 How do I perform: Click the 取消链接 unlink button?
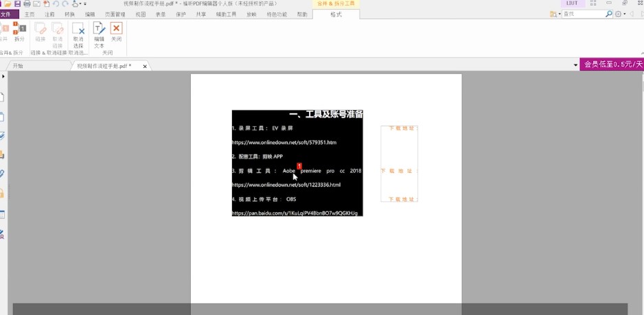[x=58, y=35]
